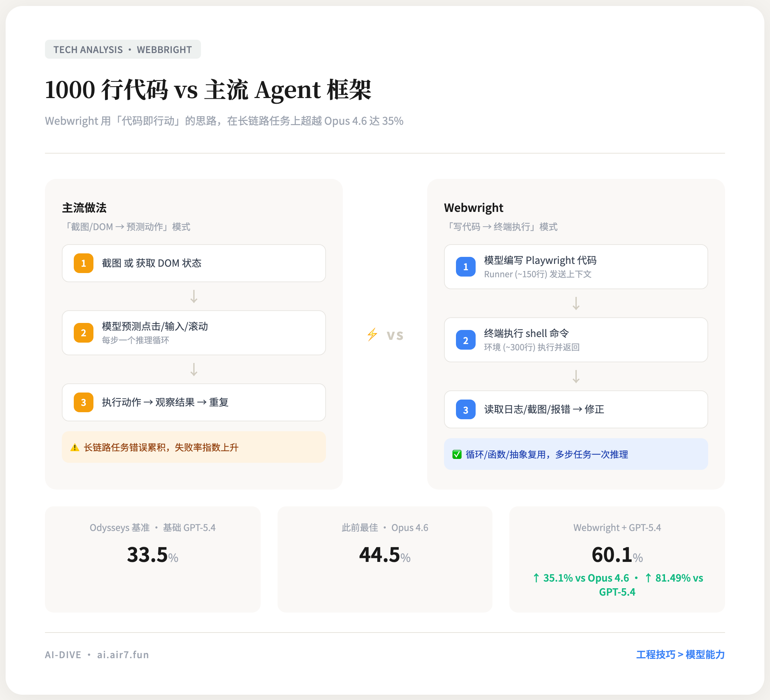Click the 'Webwright + GPT-5.4' label

tap(617, 528)
